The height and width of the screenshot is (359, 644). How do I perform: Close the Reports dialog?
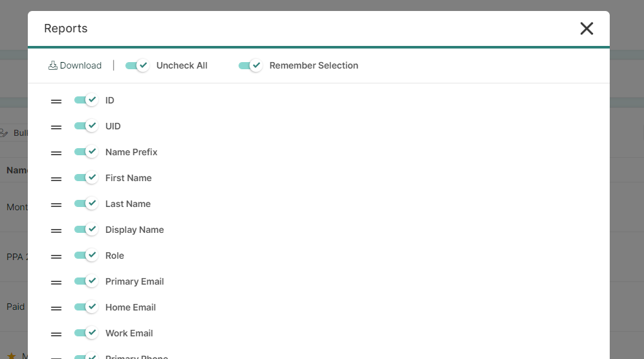[586, 28]
